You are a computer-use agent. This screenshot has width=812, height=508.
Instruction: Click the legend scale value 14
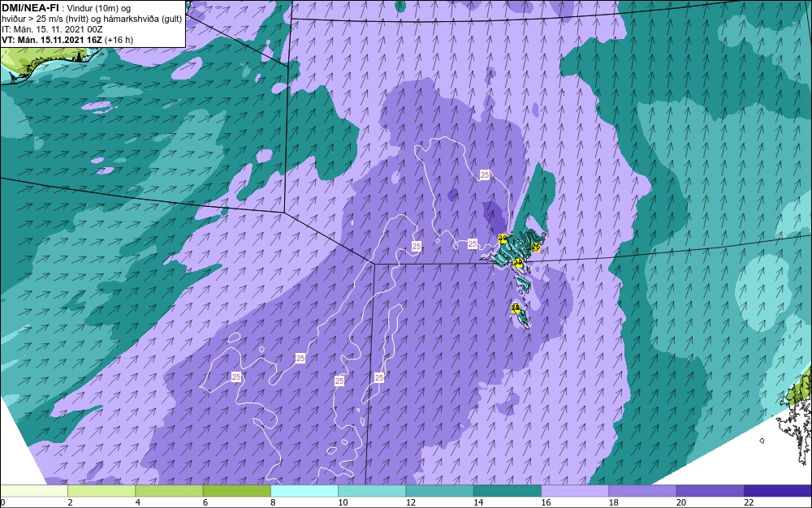(478, 502)
